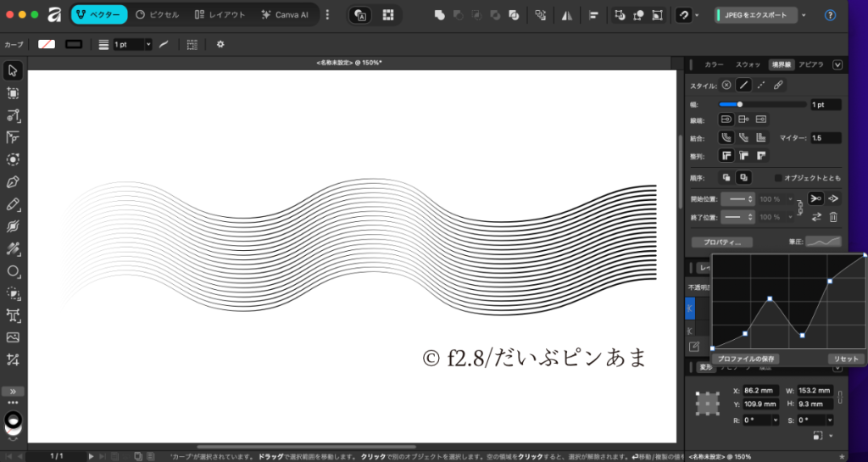Select the dashed line stroke style

(761, 85)
